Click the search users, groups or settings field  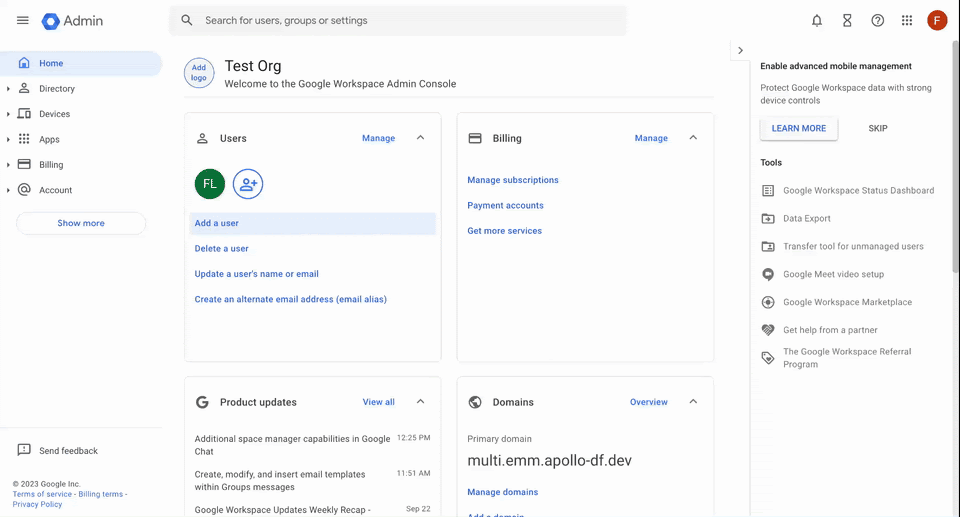(x=398, y=20)
